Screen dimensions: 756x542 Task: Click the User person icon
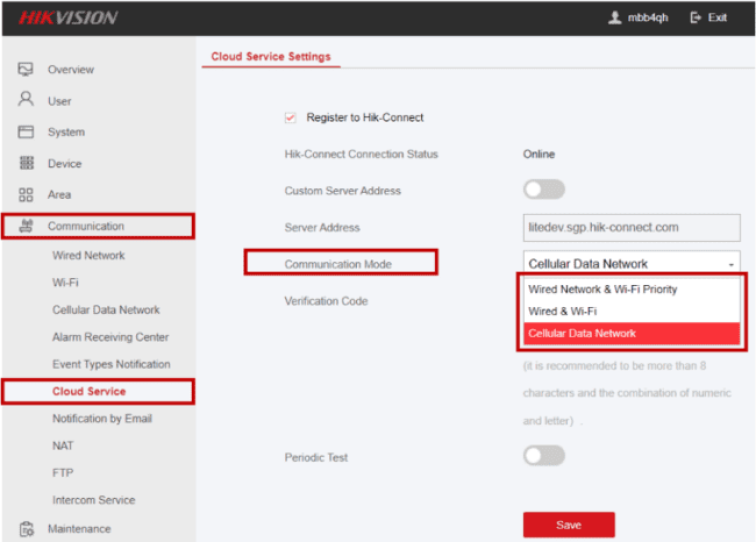point(26,100)
